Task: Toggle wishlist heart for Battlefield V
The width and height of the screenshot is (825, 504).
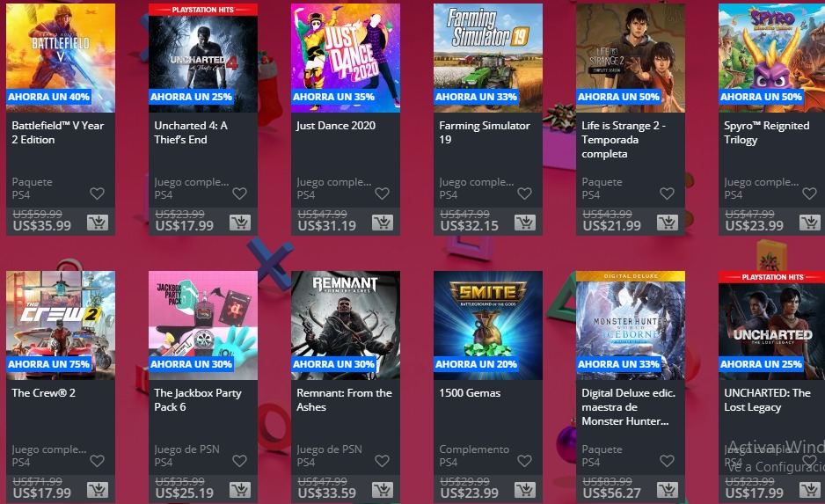Action: coord(97,194)
